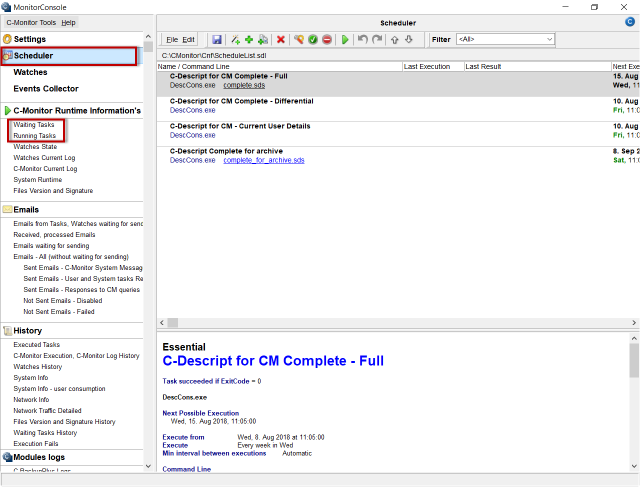
Task: Click the add-from-copy task icon
Action: (263, 40)
